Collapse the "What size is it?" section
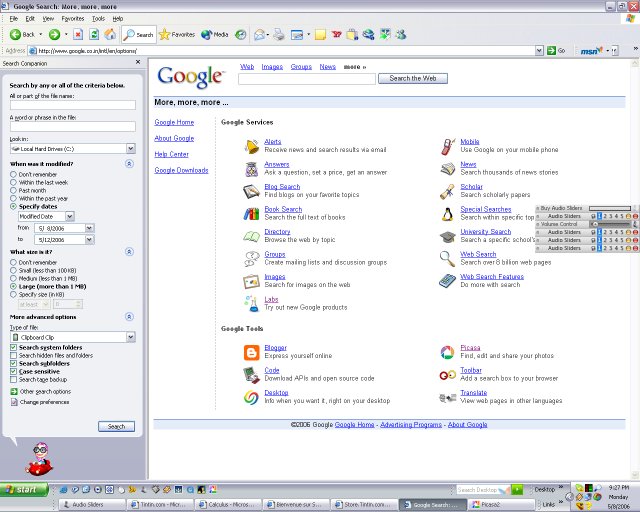The width and height of the screenshot is (640, 512). (129, 252)
